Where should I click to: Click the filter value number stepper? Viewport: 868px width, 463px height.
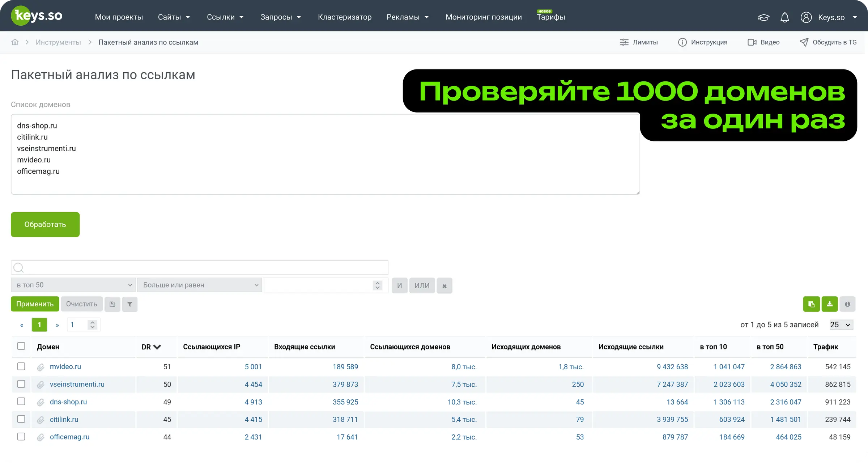tap(377, 285)
